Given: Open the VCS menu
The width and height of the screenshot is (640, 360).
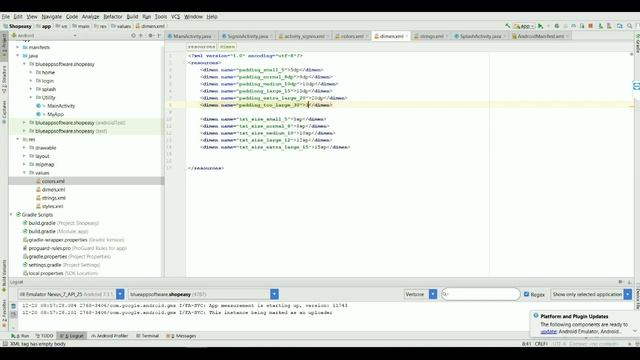Looking at the screenshot, I should coord(176,17).
